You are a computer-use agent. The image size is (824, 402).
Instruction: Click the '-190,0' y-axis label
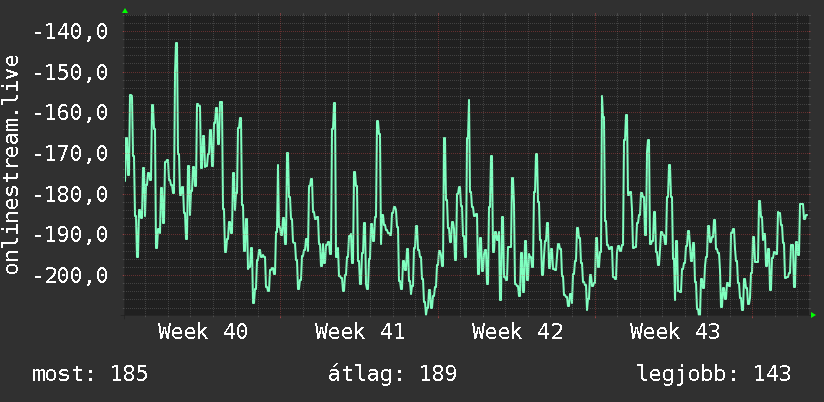(x=70, y=235)
